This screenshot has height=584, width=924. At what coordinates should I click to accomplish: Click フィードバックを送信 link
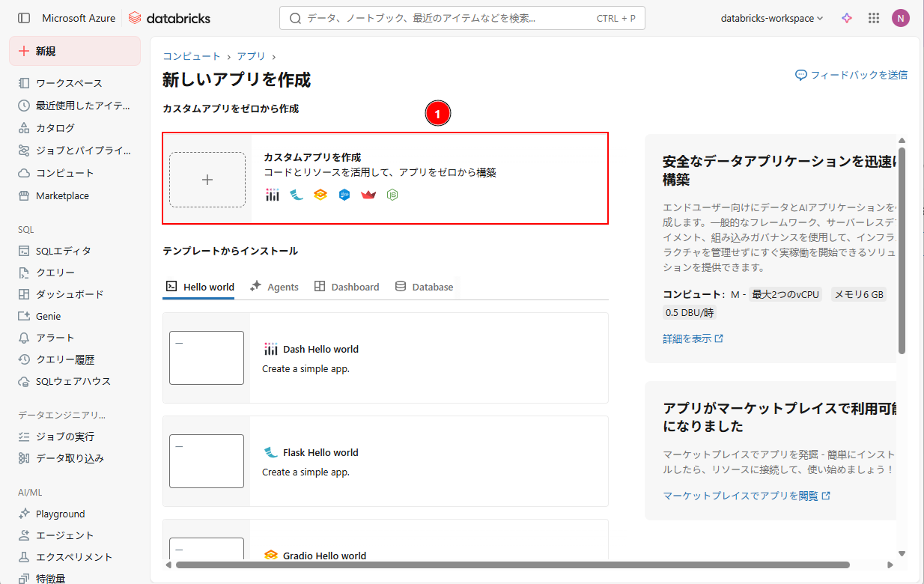click(851, 75)
